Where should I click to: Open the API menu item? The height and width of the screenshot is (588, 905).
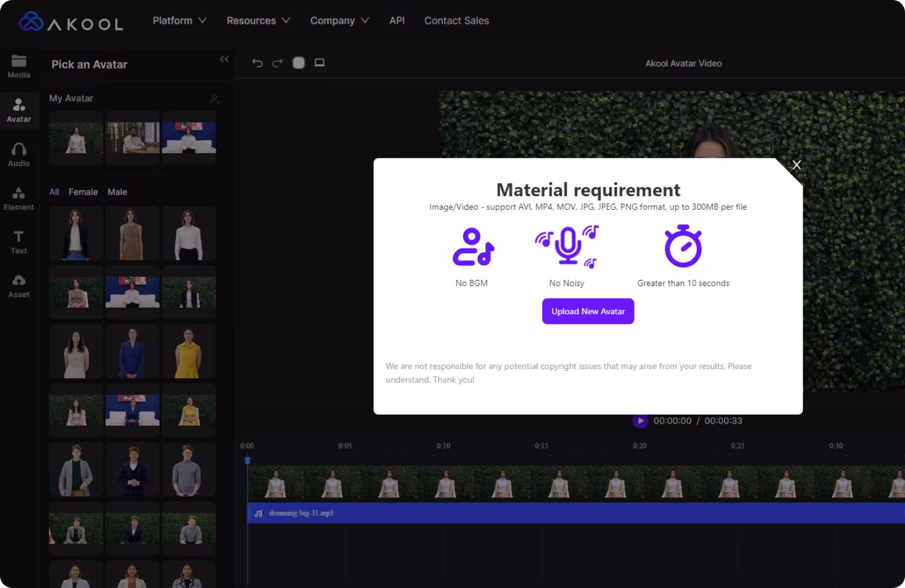[x=397, y=20]
